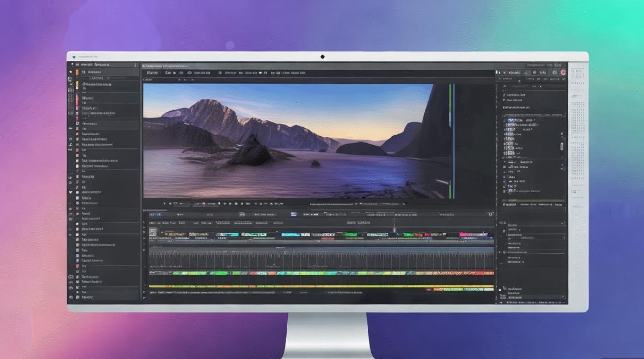Click the blue icon in the middle of the timeline toolbar
The image size is (644, 359).
(294, 215)
